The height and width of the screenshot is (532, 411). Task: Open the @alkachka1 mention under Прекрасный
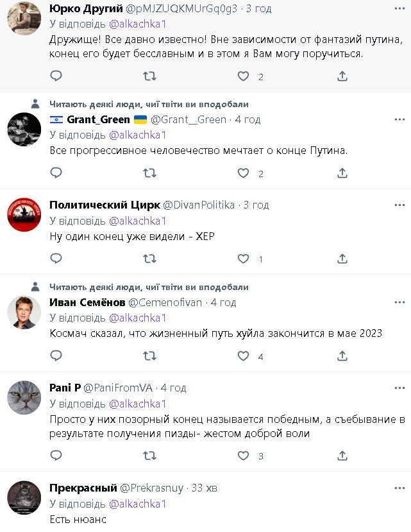coord(138,504)
